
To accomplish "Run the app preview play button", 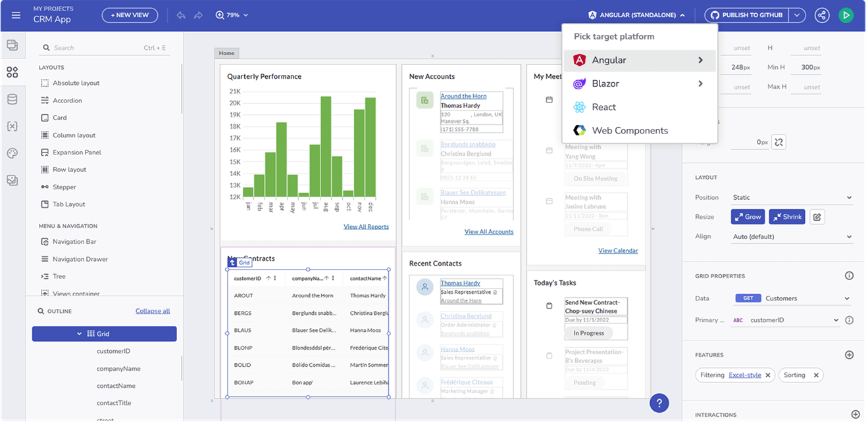I will coord(846,15).
